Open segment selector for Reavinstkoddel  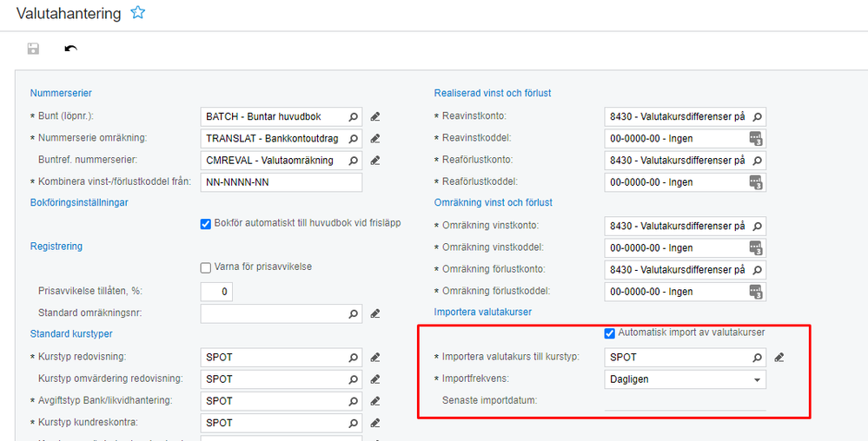(x=757, y=138)
